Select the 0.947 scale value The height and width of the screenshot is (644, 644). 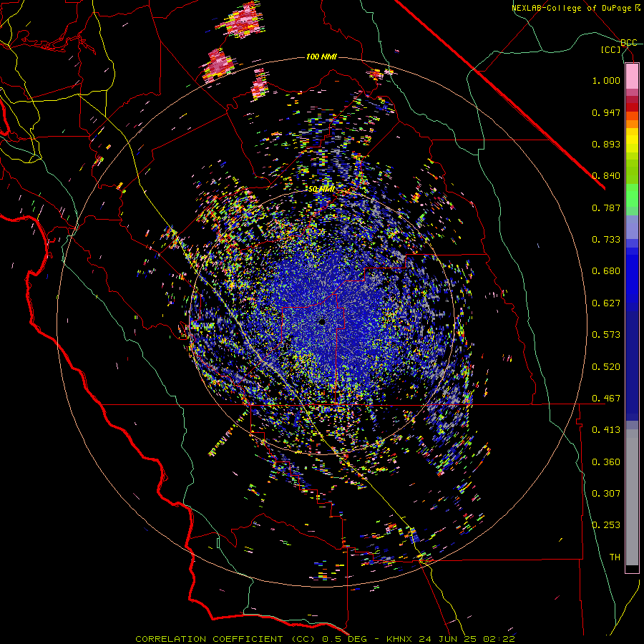coord(606,112)
